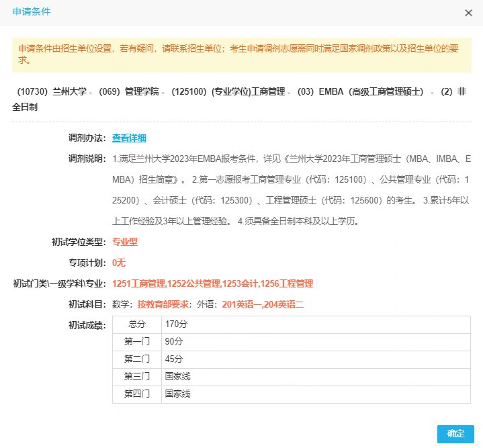Click the 1251工商管理 majors list text
483x448 pixels.
(x=212, y=283)
